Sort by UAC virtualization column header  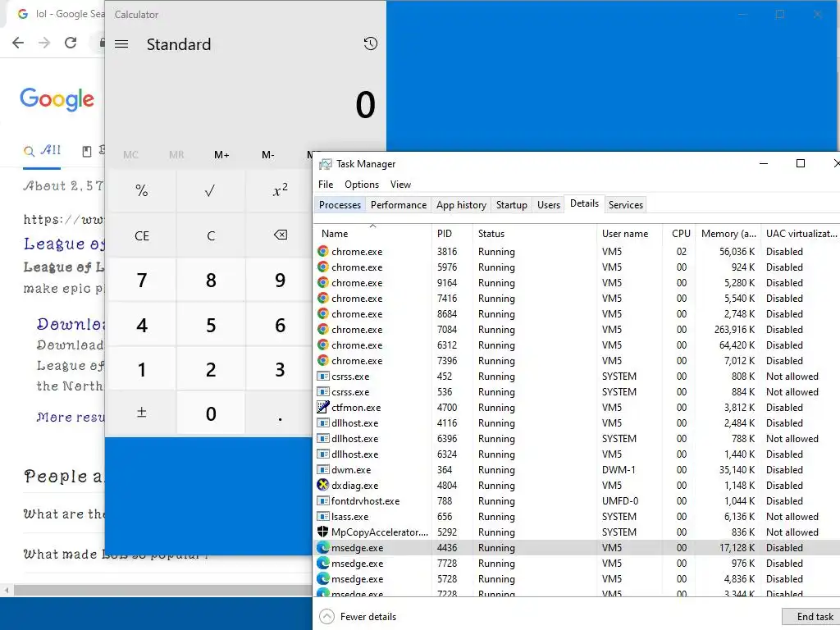(x=801, y=234)
